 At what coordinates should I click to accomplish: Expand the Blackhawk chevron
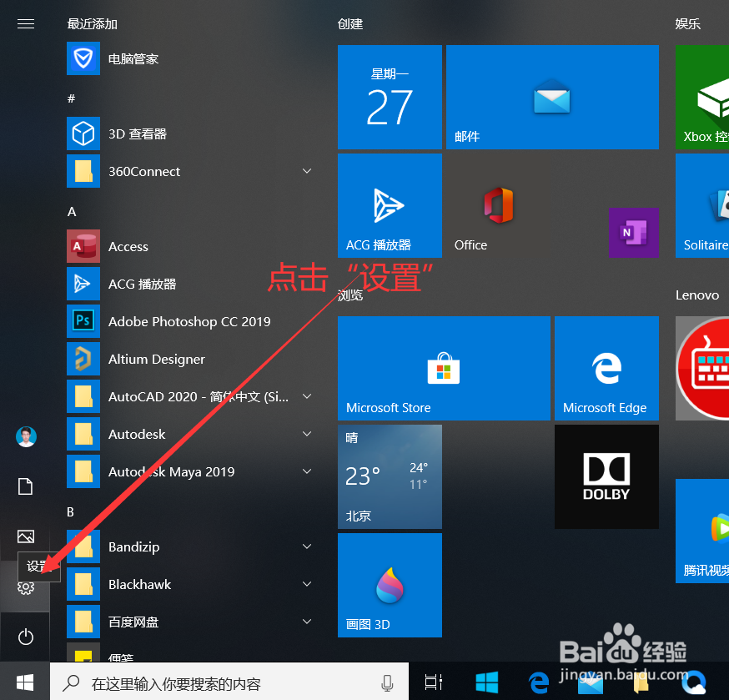[307, 584]
